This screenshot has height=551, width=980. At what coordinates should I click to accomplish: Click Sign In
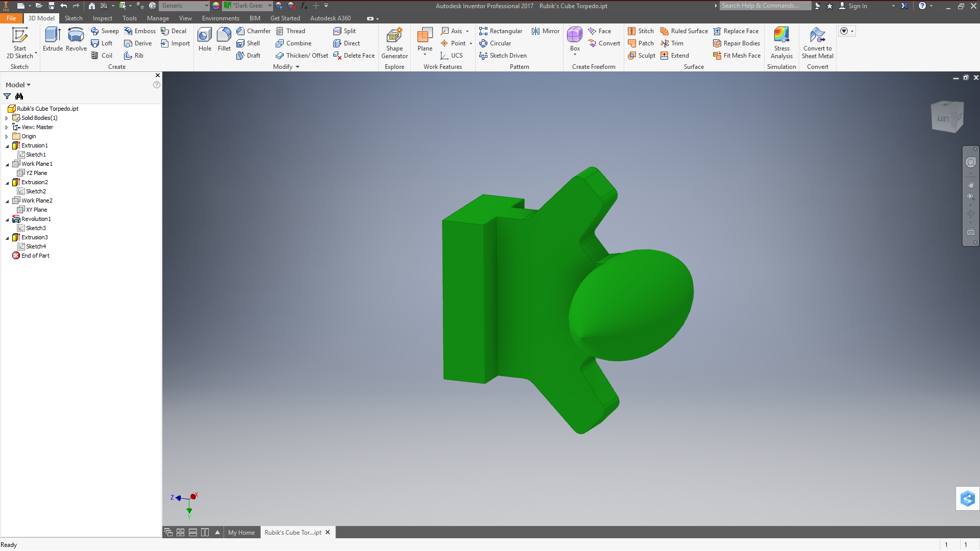coord(857,6)
